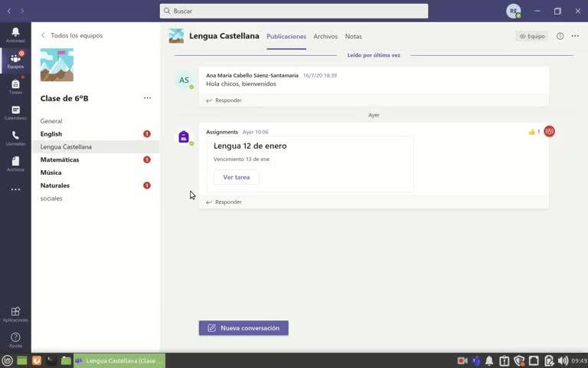Click the Clase de 6ºB team picture
Screen dimensions: 588x368
click(57, 64)
